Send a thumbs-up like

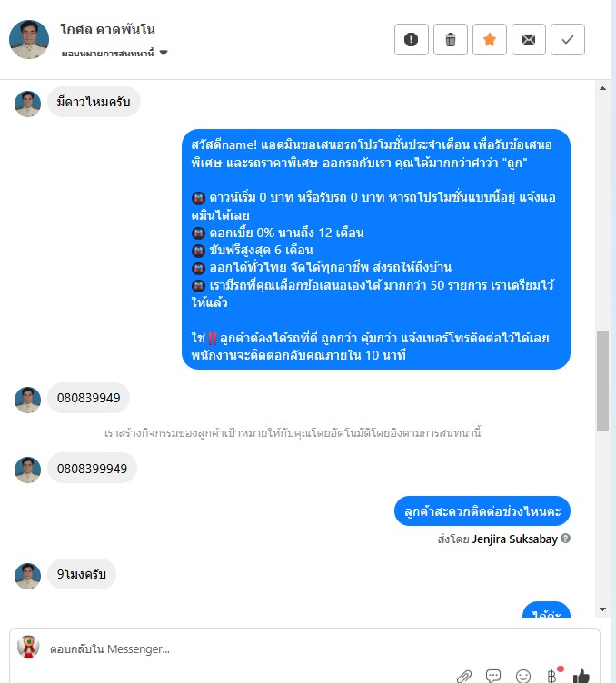pos(581,676)
